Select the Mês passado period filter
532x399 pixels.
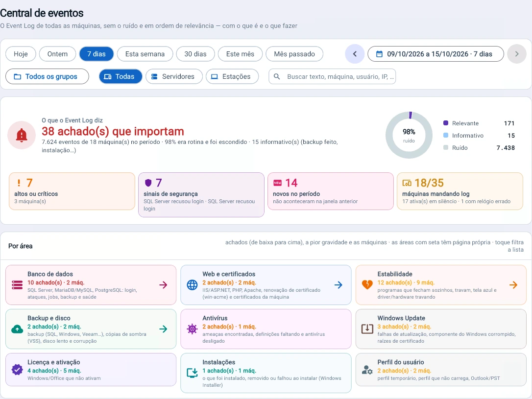tap(294, 54)
